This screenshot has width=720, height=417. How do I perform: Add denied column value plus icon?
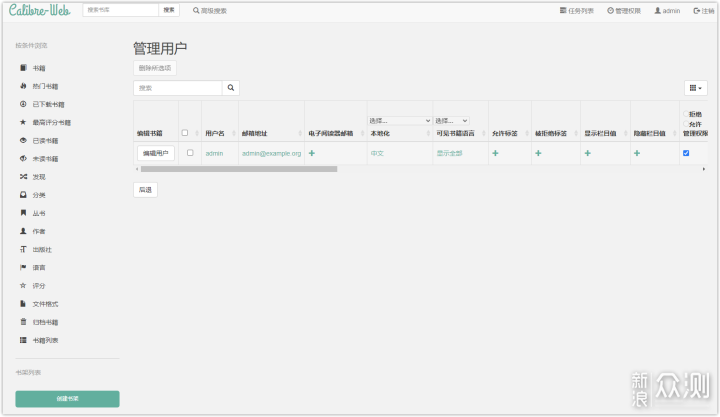pyautogui.click(x=637, y=153)
